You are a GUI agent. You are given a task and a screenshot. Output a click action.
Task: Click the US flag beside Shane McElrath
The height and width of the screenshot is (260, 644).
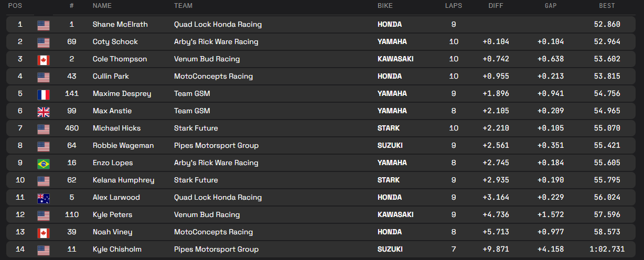(43, 25)
